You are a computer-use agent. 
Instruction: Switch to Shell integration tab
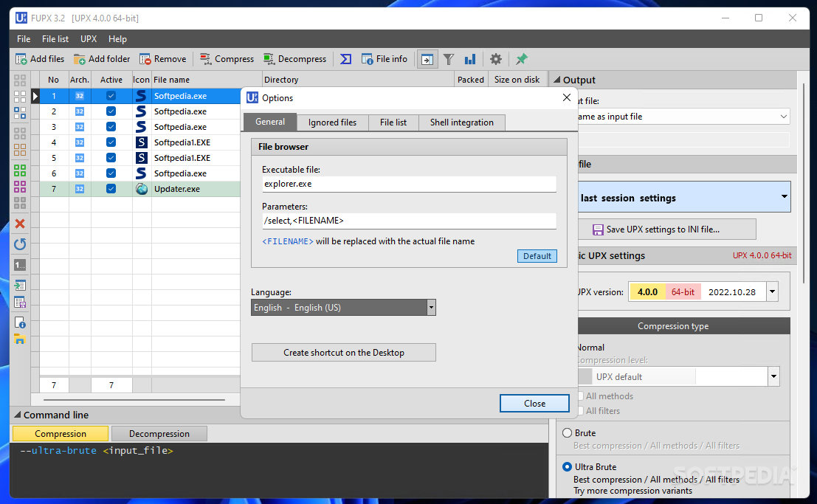pyautogui.click(x=462, y=122)
